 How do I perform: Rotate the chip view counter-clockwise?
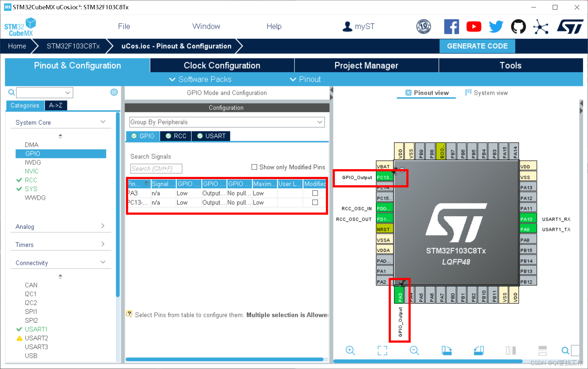coord(479,350)
